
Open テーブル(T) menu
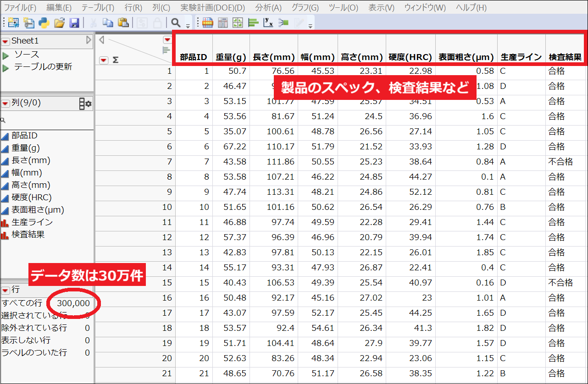98,8
